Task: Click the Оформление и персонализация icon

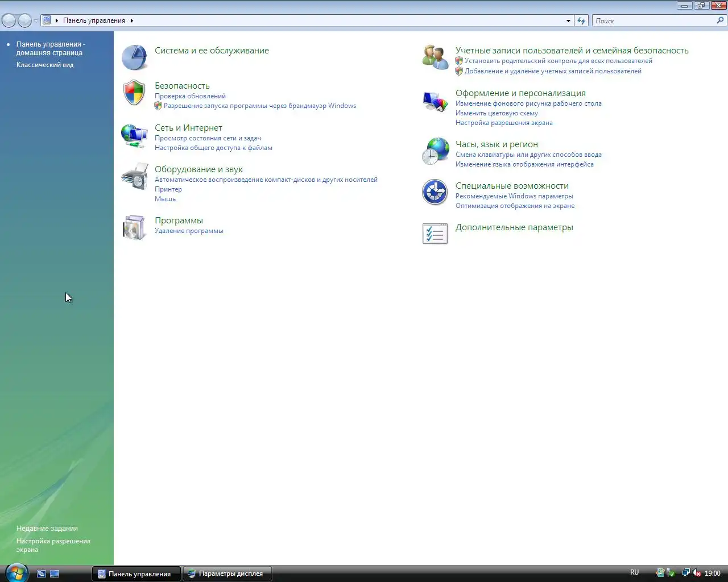Action: tap(435, 101)
